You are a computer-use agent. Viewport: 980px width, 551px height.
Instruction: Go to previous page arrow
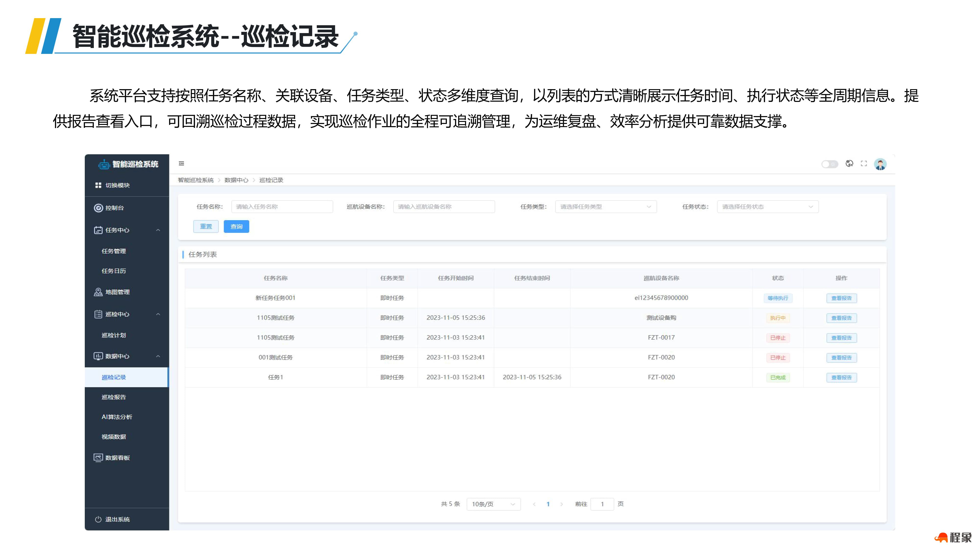[534, 504]
